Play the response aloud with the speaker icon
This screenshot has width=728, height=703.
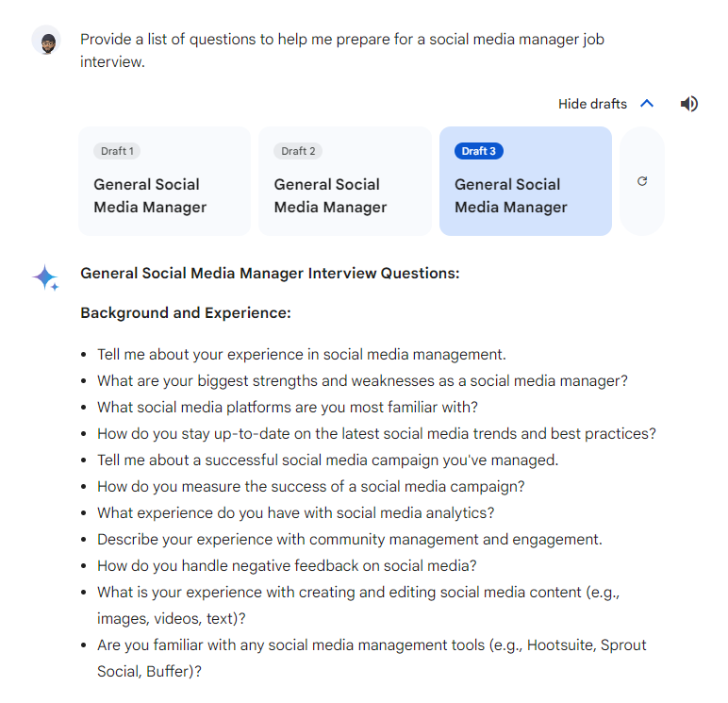click(689, 104)
